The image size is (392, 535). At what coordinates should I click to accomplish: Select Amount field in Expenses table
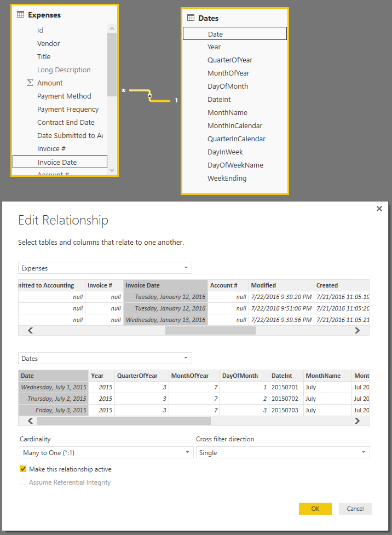(x=50, y=83)
